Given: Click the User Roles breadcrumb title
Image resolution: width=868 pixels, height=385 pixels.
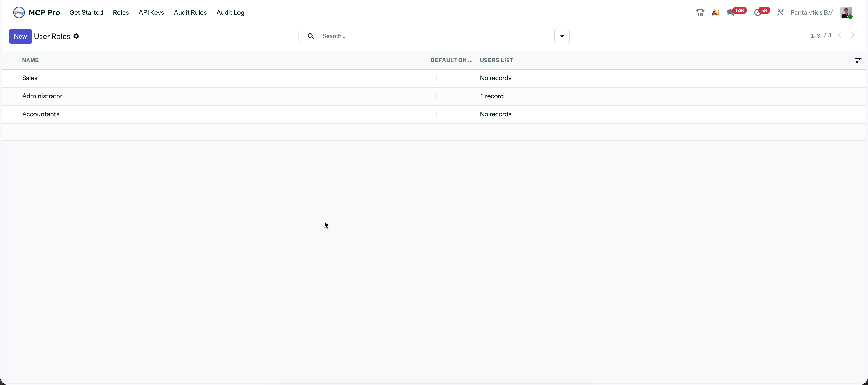Looking at the screenshot, I should [x=52, y=36].
